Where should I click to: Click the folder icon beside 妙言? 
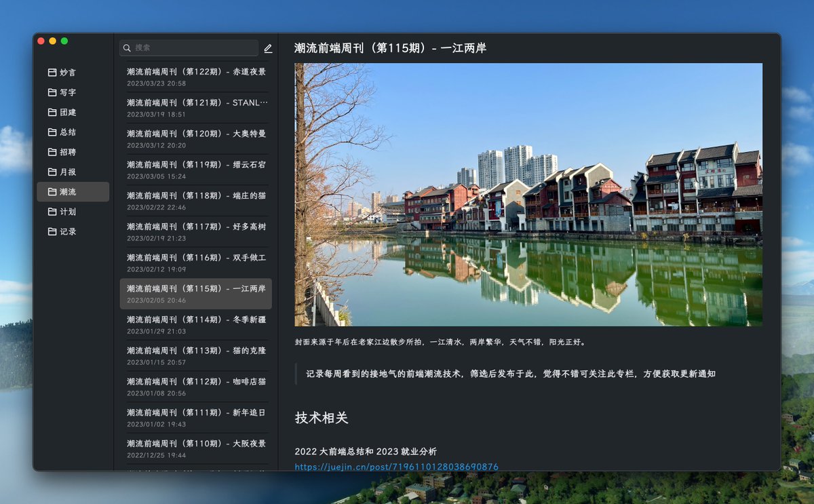[53, 73]
